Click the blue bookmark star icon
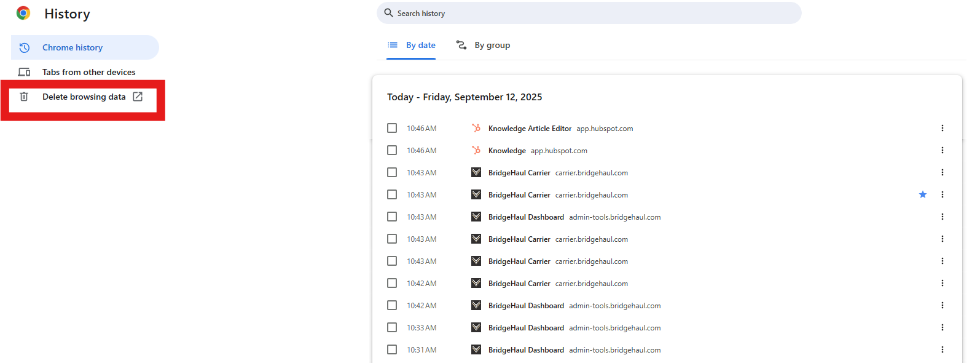Viewport: 980px width, 363px height. (x=922, y=194)
